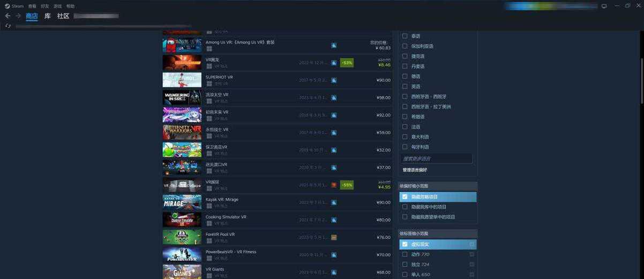The image size is (644, 279).
Task: Check the 泰语 language checkbox
Action: pos(405,36)
